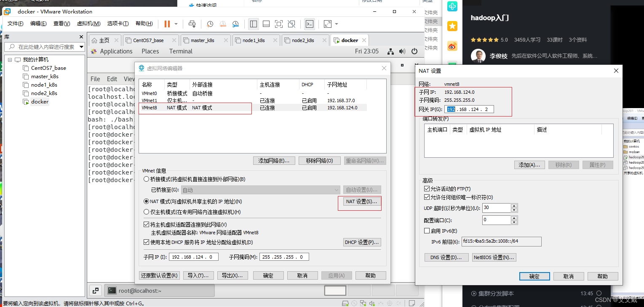Open snapshot manager icon
Screen dimensions: 644x307
click(236, 24)
